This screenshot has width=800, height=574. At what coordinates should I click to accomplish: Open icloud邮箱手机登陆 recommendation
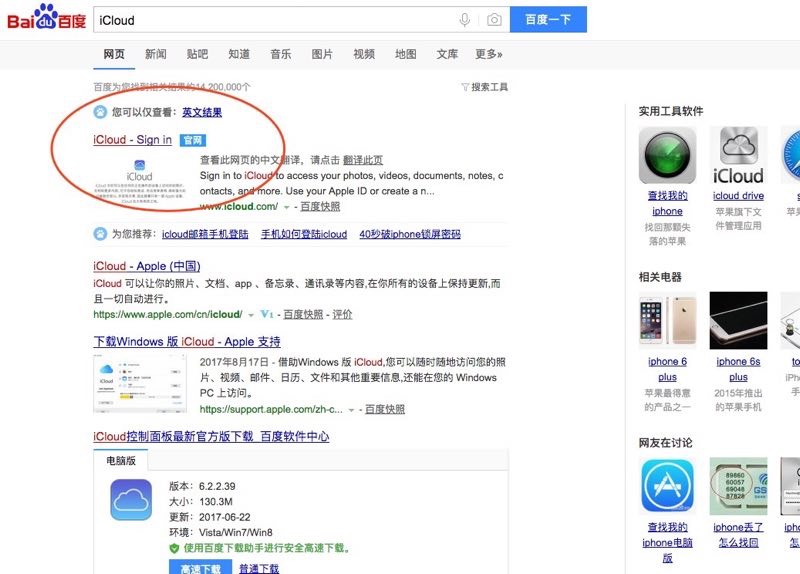tap(205, 234)
